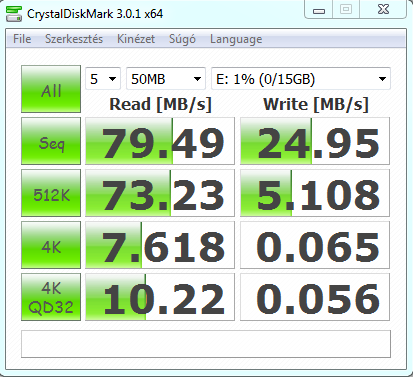Click the CrystalDiskMark title bar app icon

14,14
